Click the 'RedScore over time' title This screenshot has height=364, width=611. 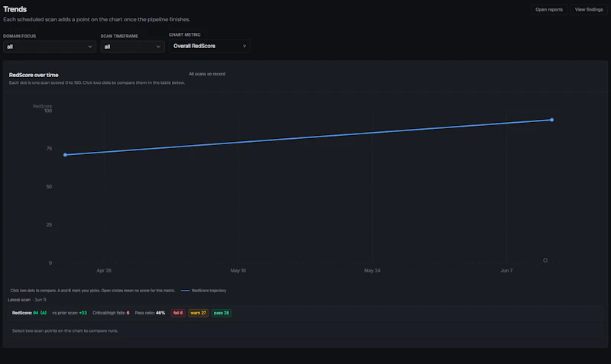point(34,75)
